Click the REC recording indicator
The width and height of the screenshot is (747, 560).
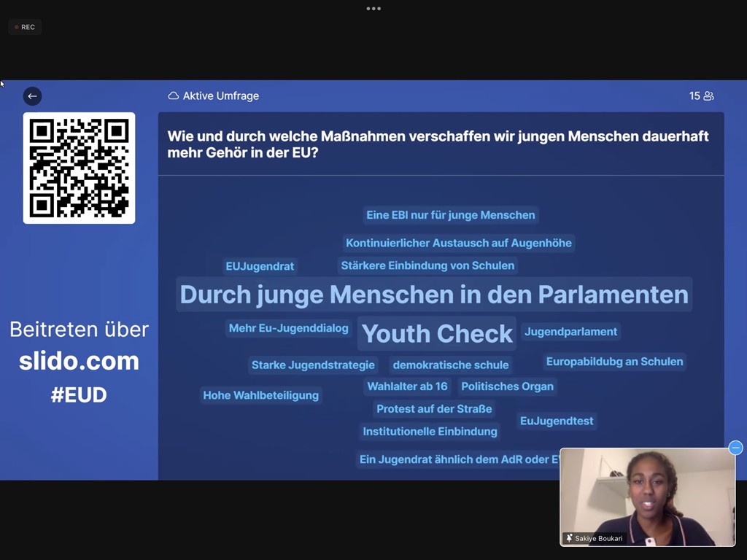(x=25, y=27)
